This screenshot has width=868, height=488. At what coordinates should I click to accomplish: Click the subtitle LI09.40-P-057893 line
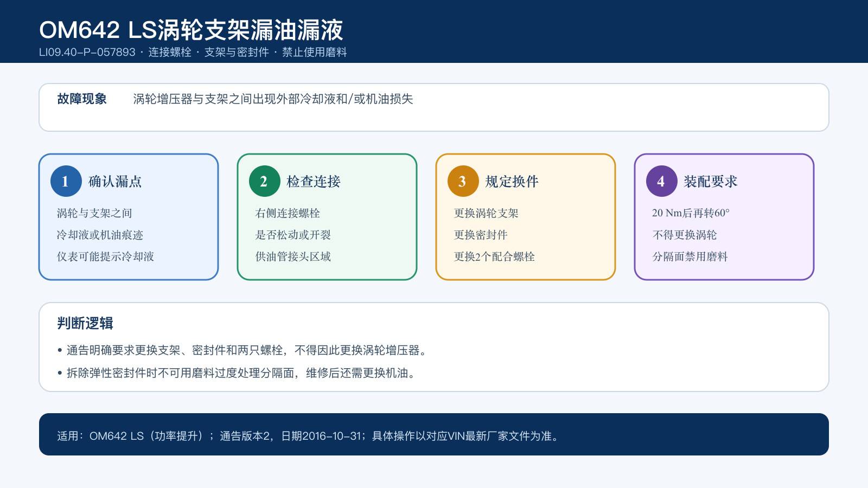[x=193, y=52]
